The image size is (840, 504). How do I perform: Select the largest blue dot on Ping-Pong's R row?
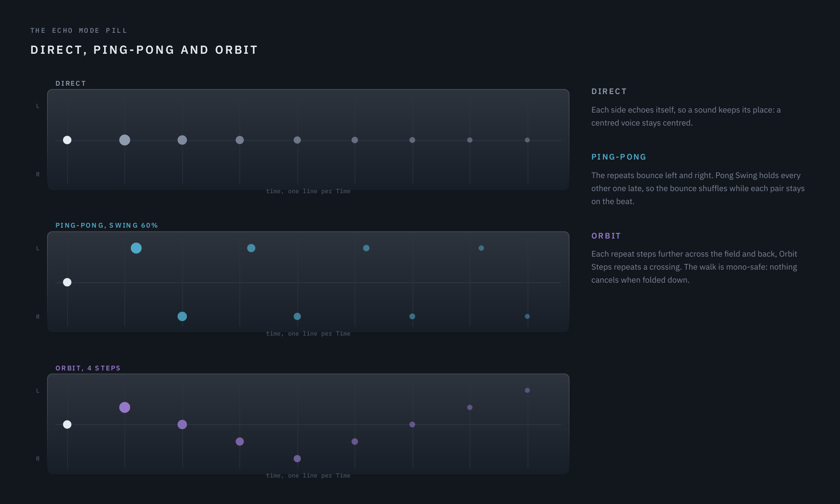[x=182, y=316]
